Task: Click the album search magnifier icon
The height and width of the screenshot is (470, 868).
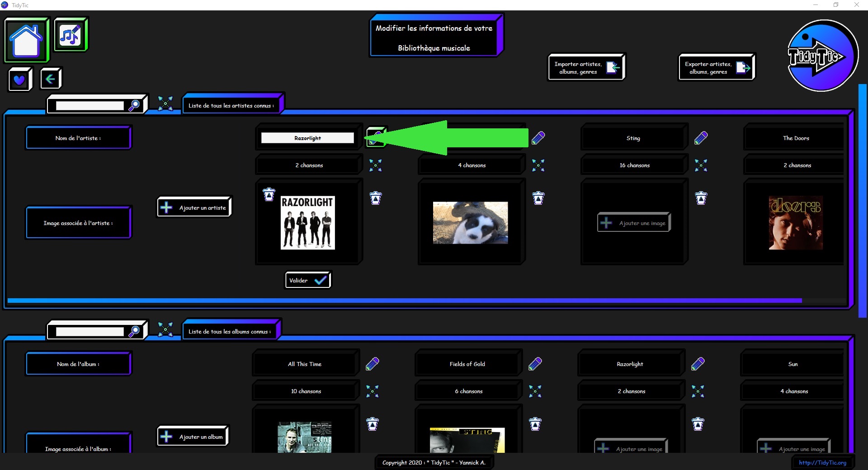Action: pyautogui.click(x=134, y=331)
